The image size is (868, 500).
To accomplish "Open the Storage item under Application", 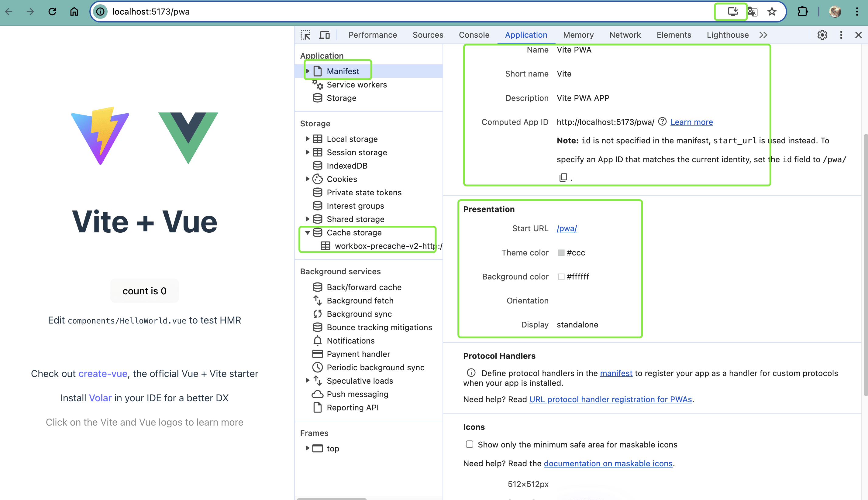I will coord(341,98).
